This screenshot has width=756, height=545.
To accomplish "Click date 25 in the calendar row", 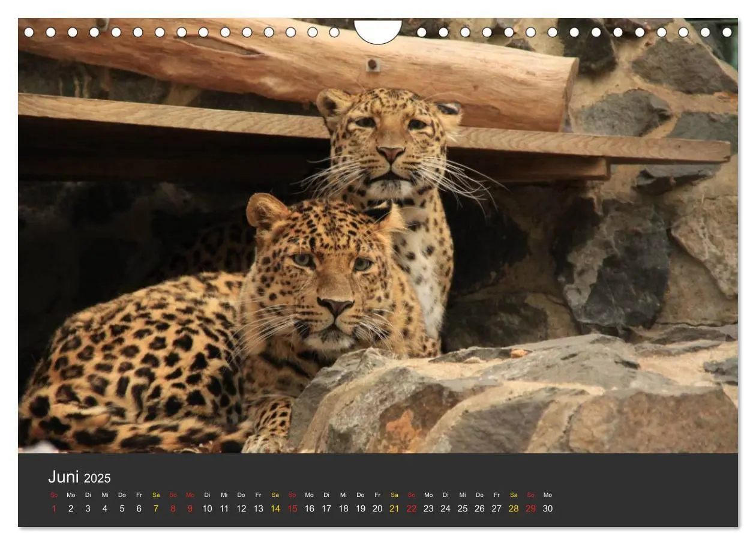I will [x=463, y=508].
